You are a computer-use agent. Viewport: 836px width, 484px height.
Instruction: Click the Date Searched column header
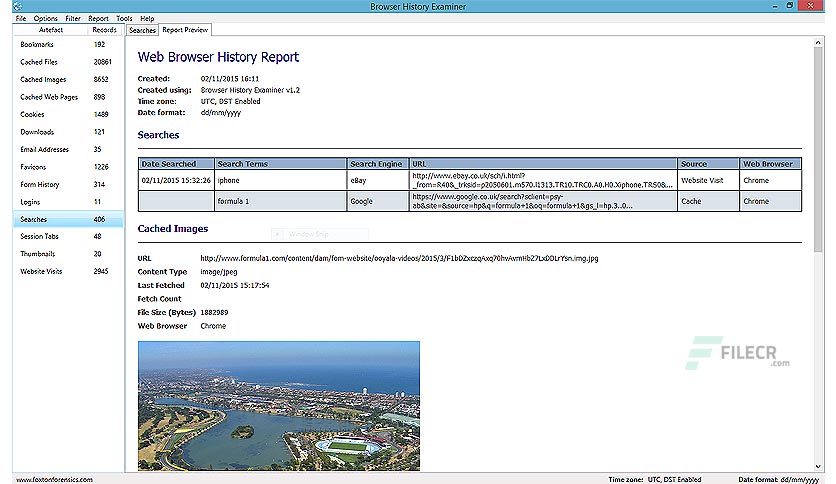176,164
